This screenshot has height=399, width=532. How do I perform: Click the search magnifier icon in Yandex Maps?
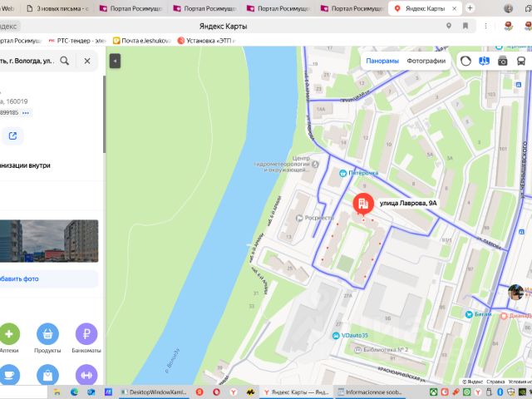click(65, 61)
